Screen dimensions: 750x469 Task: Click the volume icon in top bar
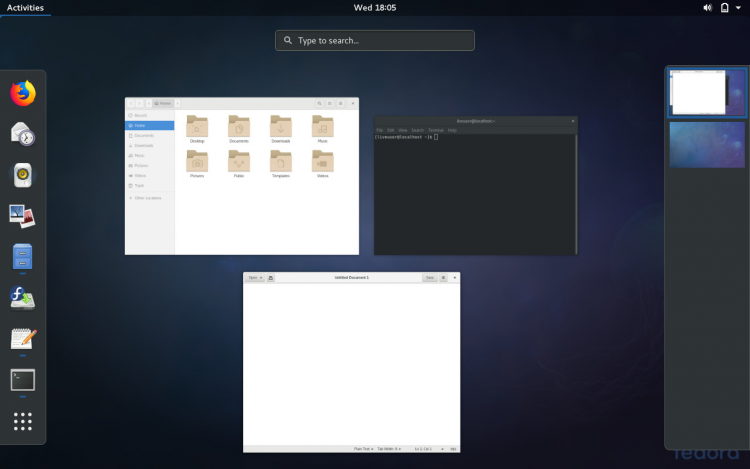tap(708, 7)
